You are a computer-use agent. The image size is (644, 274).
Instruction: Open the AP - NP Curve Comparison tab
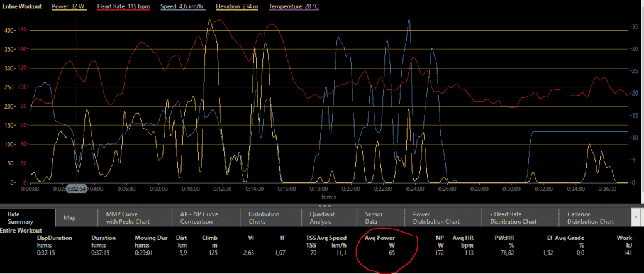pos(198,217)
